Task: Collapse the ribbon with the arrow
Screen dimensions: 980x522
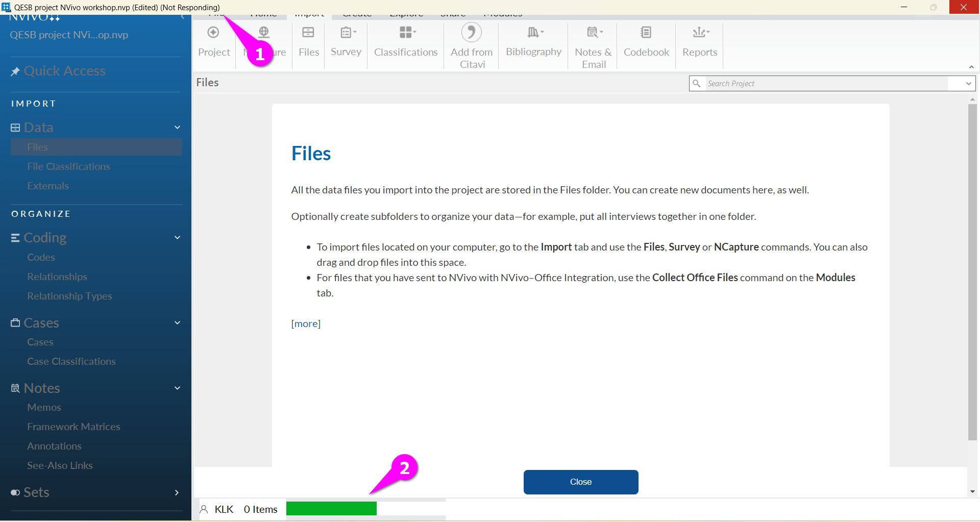Action: pos(971,67)
